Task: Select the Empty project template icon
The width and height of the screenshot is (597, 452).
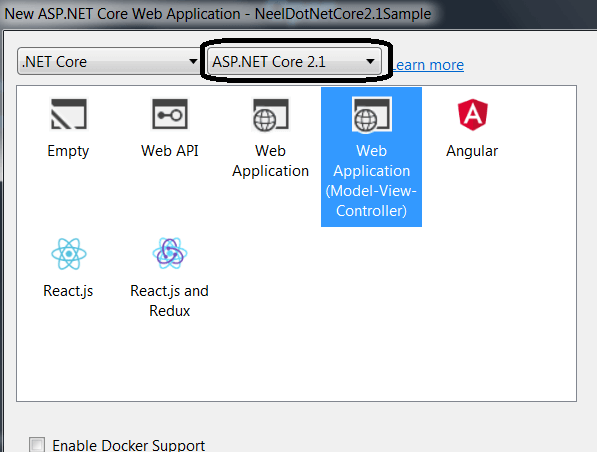Action: click(x=69, y=114)
